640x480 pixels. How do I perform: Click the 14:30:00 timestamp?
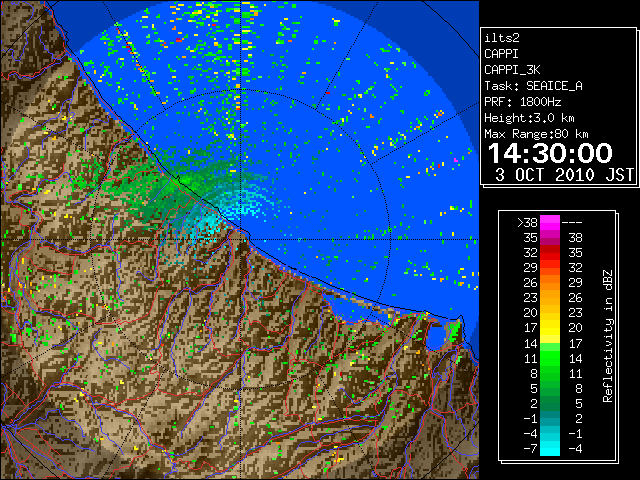coord(550,153)
